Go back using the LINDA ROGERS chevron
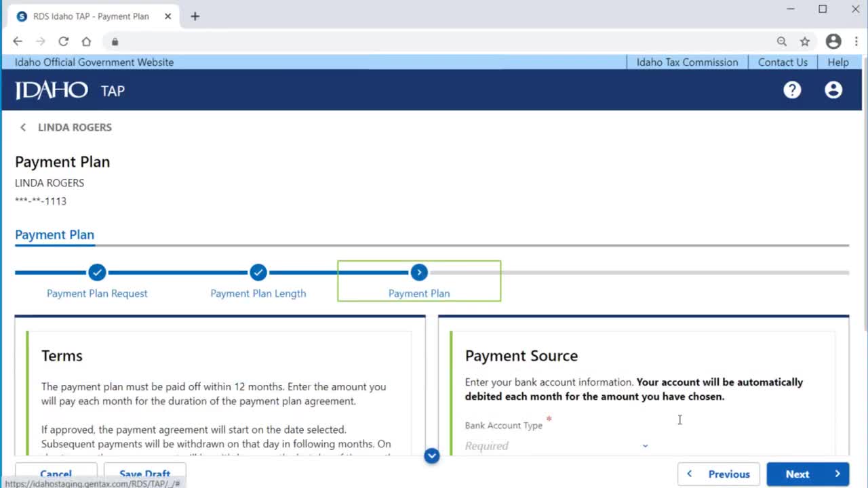Viewport: 868px width, 488px height. [23, 127]
